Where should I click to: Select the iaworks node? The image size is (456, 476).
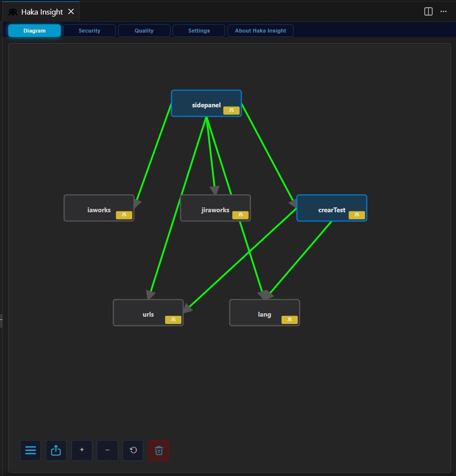coord(99,208)
